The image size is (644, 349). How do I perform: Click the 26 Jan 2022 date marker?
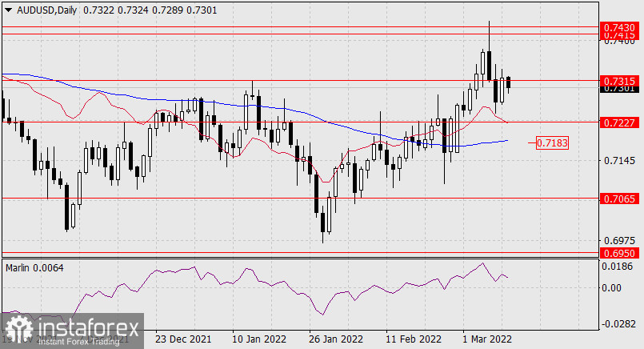click(333, 340)
